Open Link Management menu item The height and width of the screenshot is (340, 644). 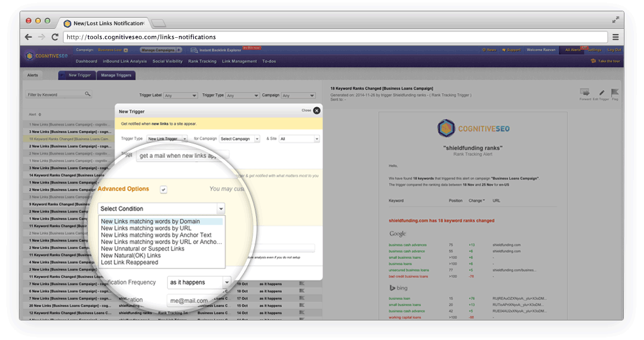tap(240, 61)
